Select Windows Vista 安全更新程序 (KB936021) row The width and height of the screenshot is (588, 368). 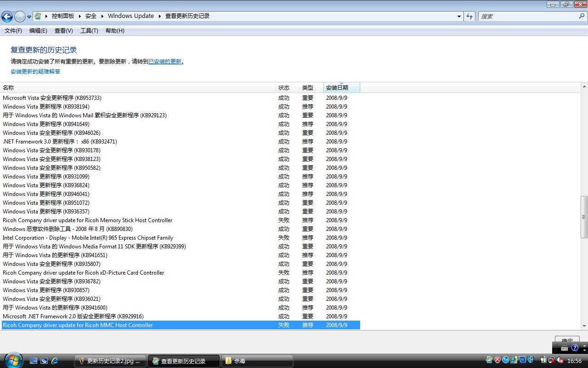point(181,299)
